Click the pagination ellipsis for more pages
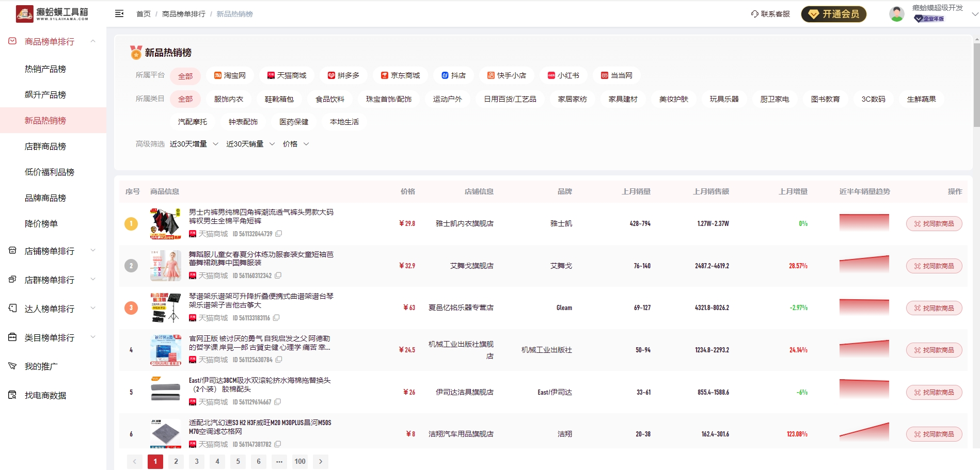The width and height of the screenshot is (980, 470). pyautogui.click(x=279, y=461)
